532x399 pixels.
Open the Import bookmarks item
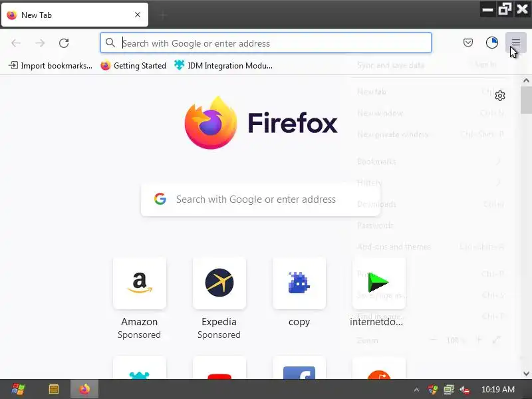51,65
